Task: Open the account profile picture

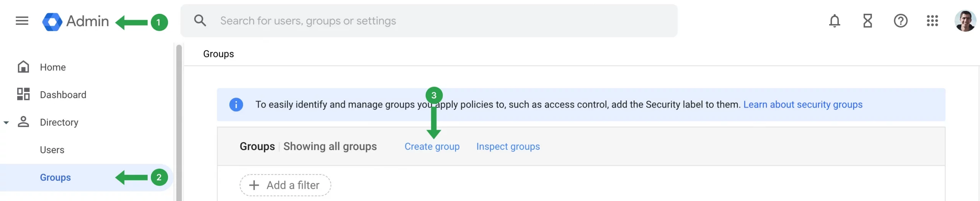Action: click(x=965, y=21)
